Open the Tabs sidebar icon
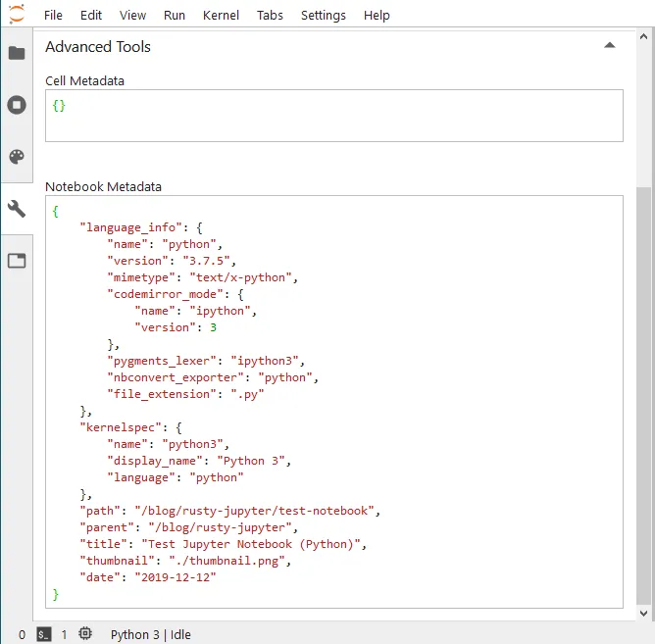This screenshot has height=644, width=655. (17, 261)
